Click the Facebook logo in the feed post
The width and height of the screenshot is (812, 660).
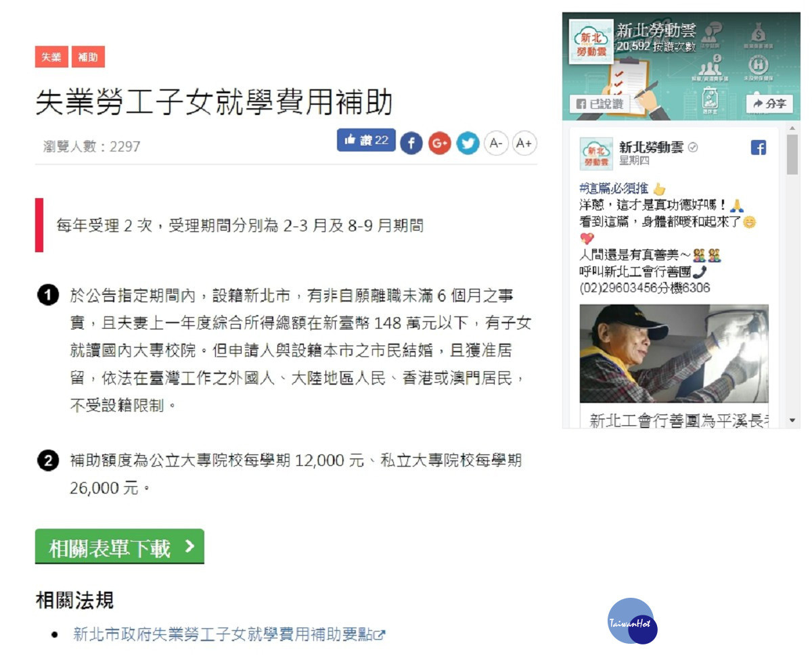(759, 148)
